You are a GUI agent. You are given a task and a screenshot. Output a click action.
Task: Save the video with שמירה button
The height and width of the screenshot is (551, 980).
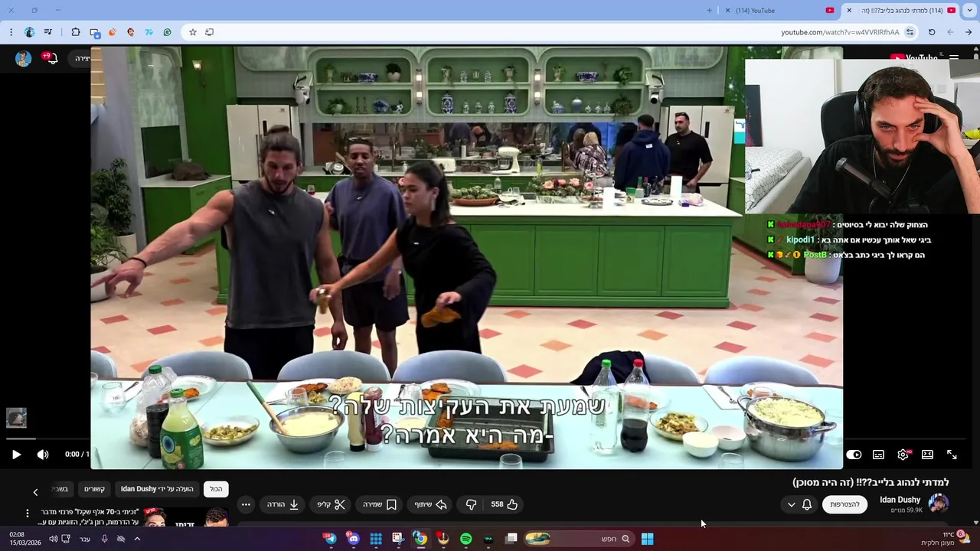(380, 504)
